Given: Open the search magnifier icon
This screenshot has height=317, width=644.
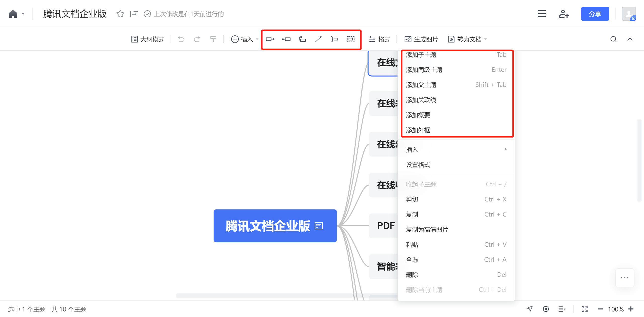Looking at the screenshot, I should (x=613, y=39).
